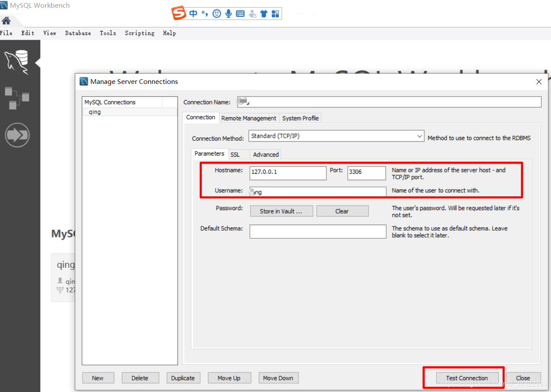Open IME skin shirt icon
The image size is (551, 392).
264,14
